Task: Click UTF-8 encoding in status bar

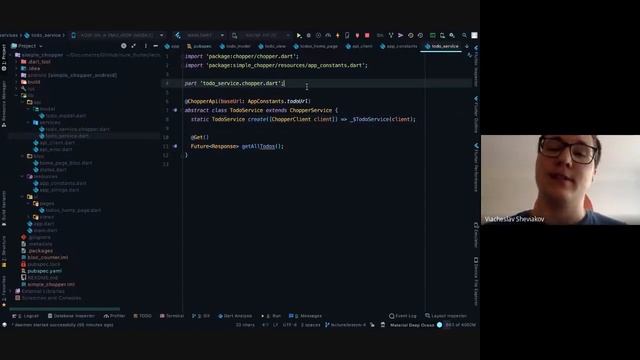Action: [x=289, y=325]
